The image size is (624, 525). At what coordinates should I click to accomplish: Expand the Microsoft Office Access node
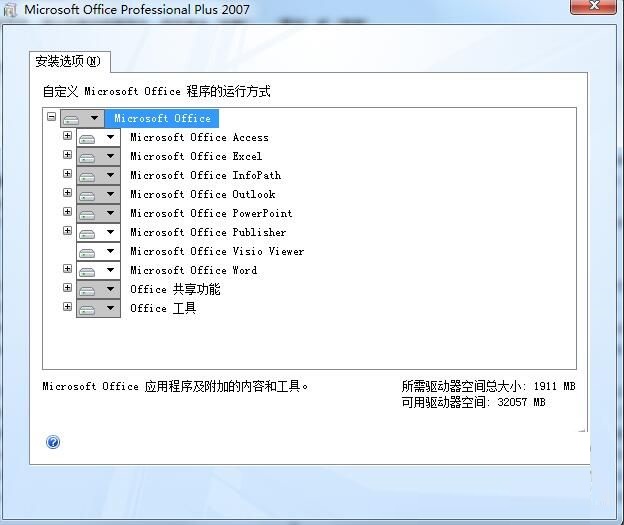(67, 136)
